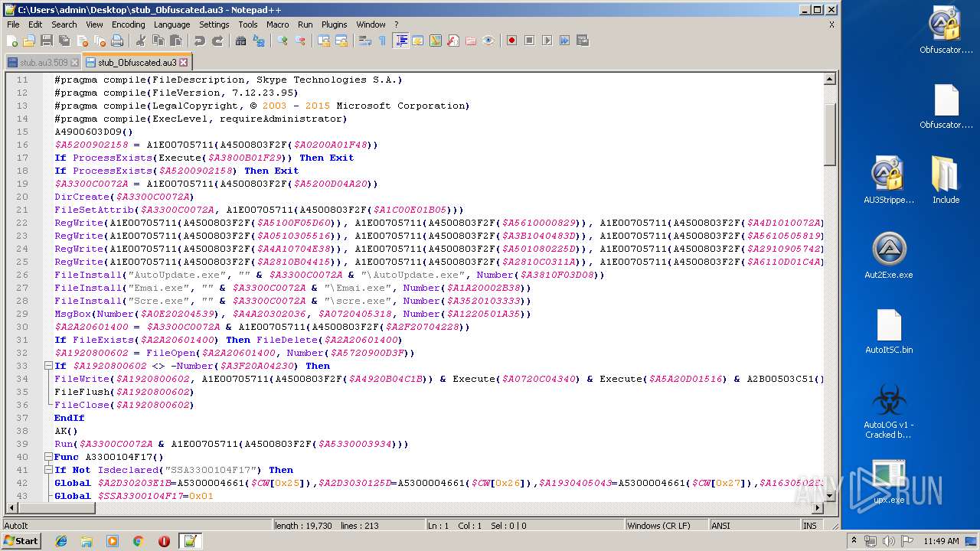980x551 pixels.
Task: Click the Start button on taskbar
Action: pos(21,541)
